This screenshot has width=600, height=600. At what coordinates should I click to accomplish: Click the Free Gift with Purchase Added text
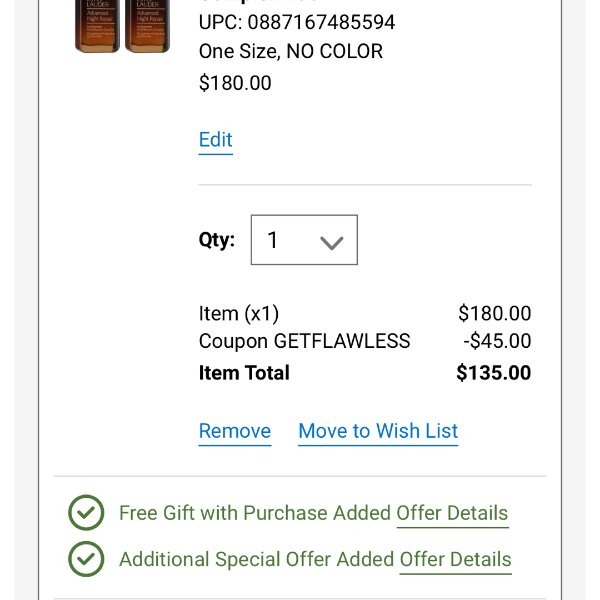[255, 513]
